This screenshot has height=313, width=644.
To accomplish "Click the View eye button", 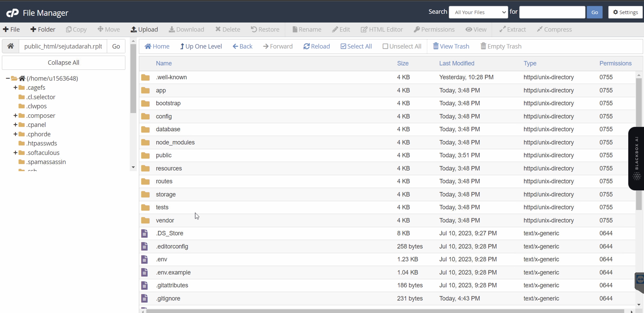I will (476, 29).
